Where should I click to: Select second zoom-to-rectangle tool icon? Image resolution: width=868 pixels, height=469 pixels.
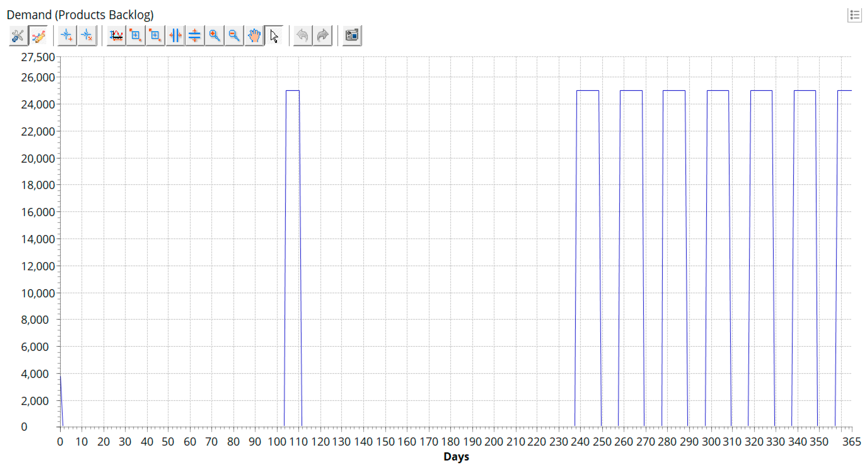pos(155,35)
